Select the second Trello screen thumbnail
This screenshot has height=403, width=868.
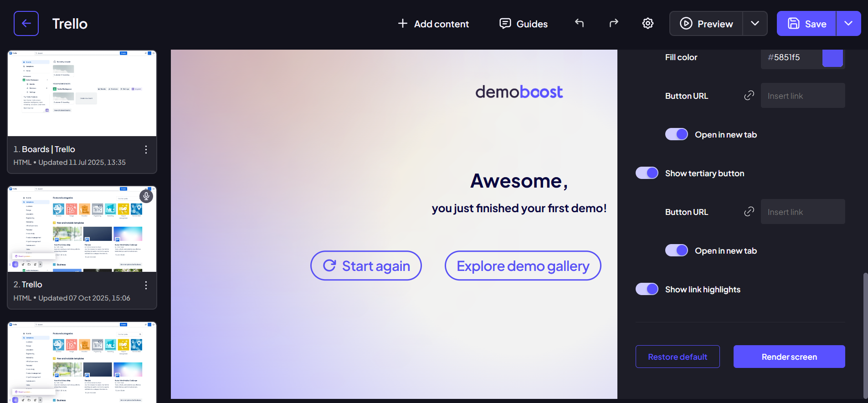82,229
